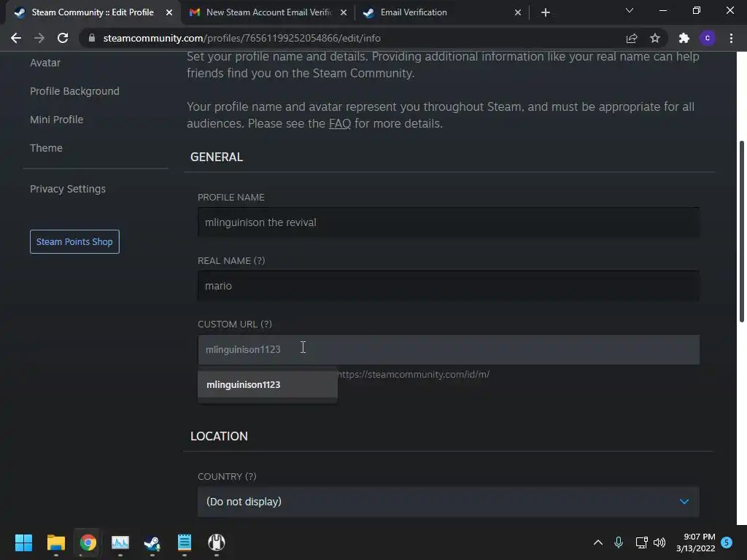747x560 pixels.
Task: Show hidden system tray icons
Action: [x=598, y=542]
